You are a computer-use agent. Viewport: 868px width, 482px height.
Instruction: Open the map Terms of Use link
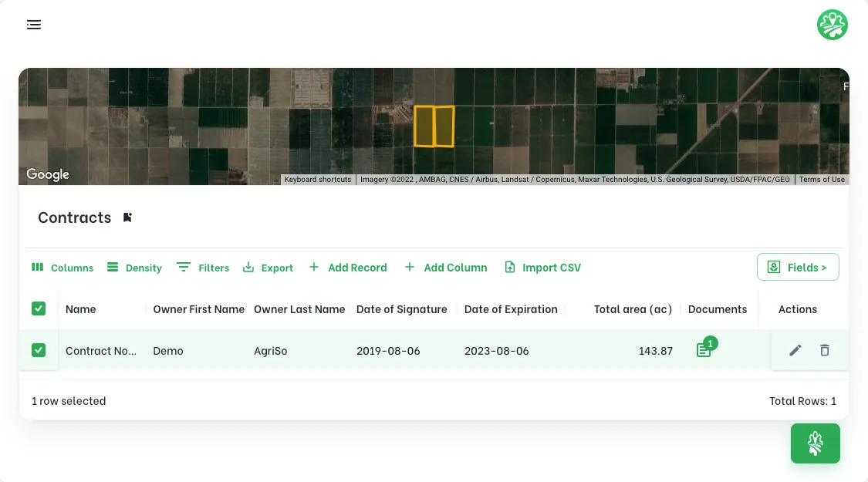click(x=822, y=179)
